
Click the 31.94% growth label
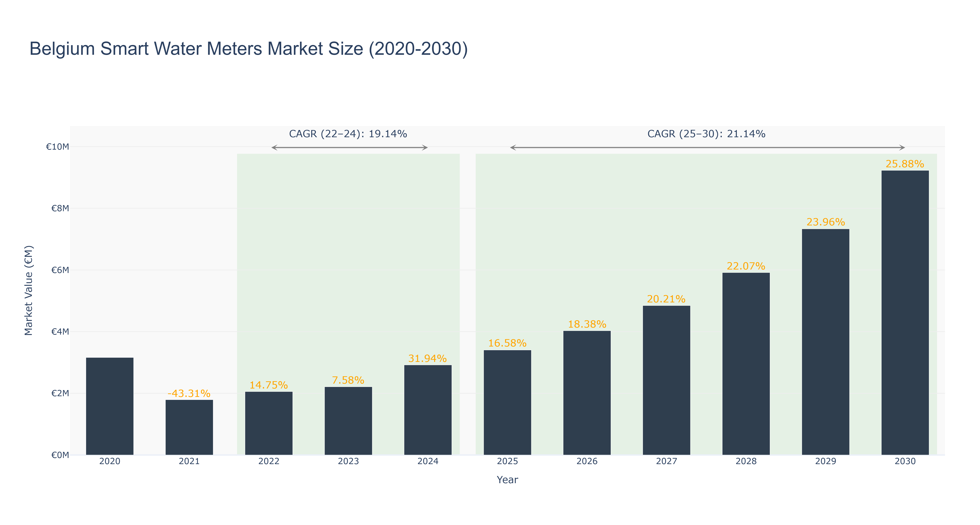(x=428, y=358)
